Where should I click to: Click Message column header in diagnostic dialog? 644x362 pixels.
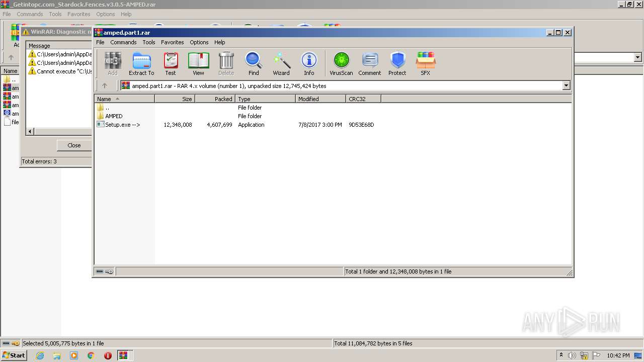pos(59,46)
